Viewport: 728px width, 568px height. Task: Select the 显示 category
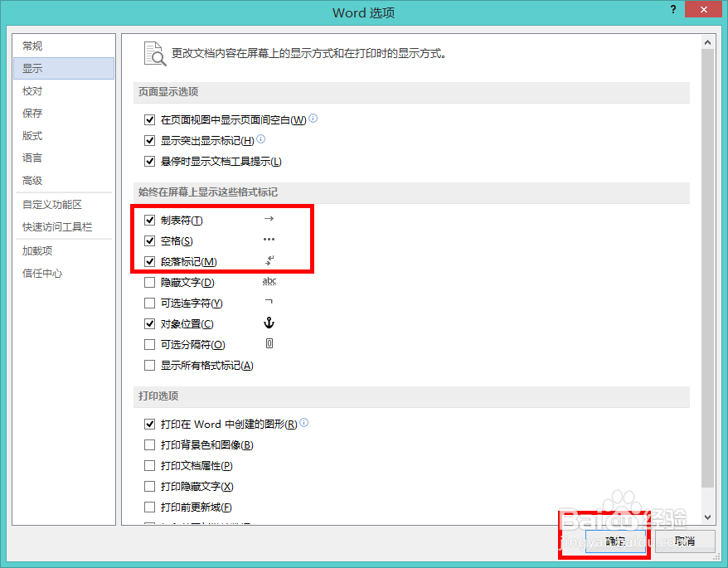[x=64, y=68]
